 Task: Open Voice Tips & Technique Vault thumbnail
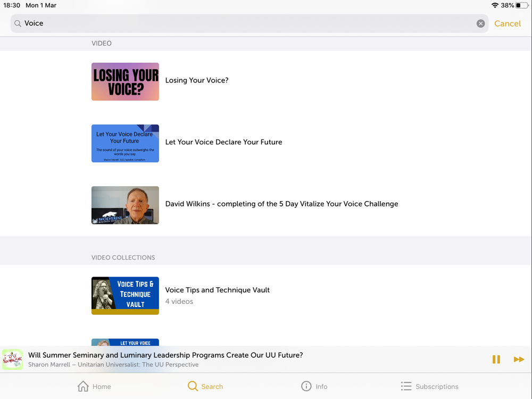pos(125,295)
